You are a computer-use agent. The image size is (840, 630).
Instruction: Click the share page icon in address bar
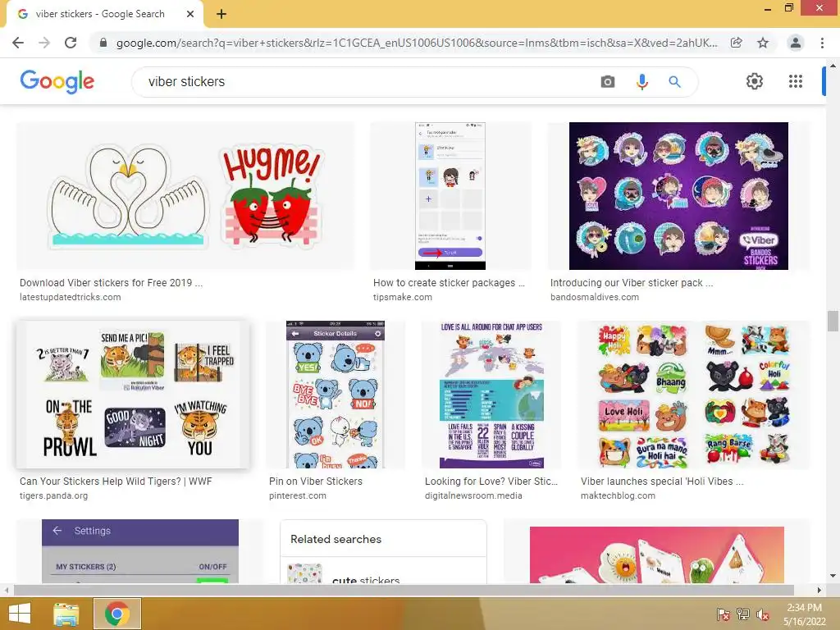pos(737,43)
